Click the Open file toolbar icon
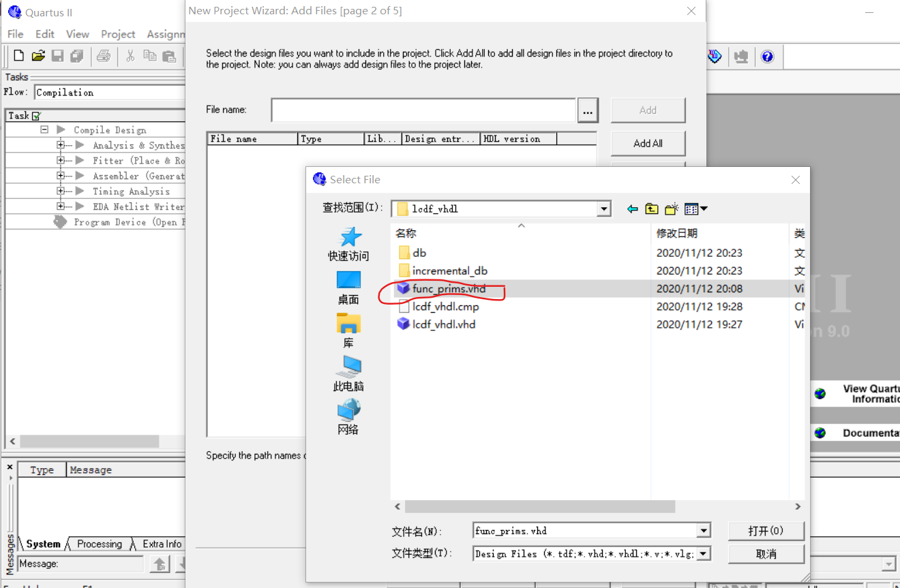Image resolution: width=900 pixels, height=588 pixels. (x=37, y=57)
